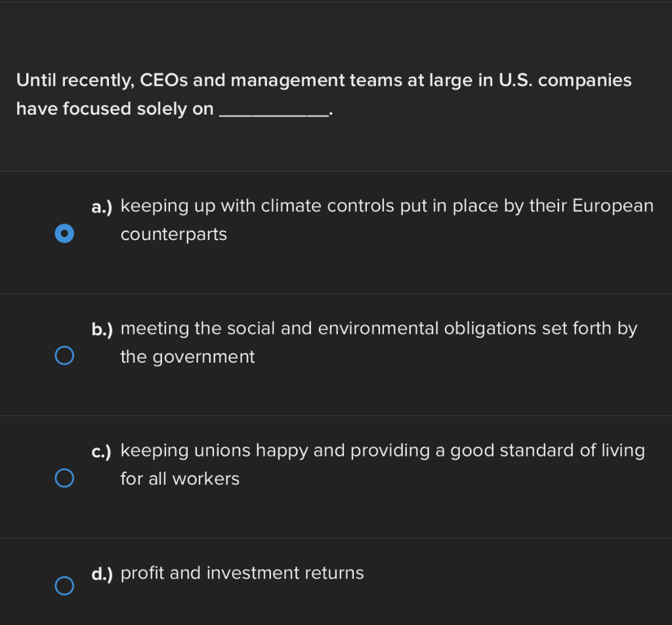Click "U.S. companies" in the question text
The width and height of the screenshot is (672, 625).
click(x=565, y=80)
